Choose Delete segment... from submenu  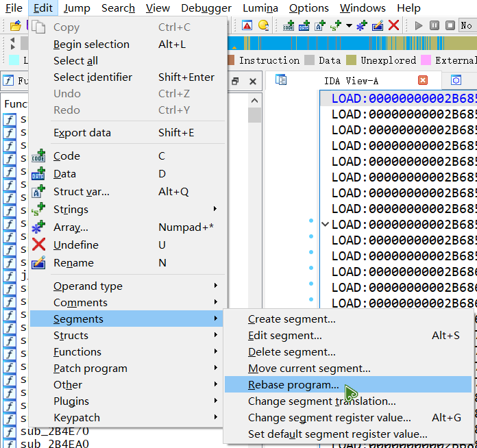[348, 352]
